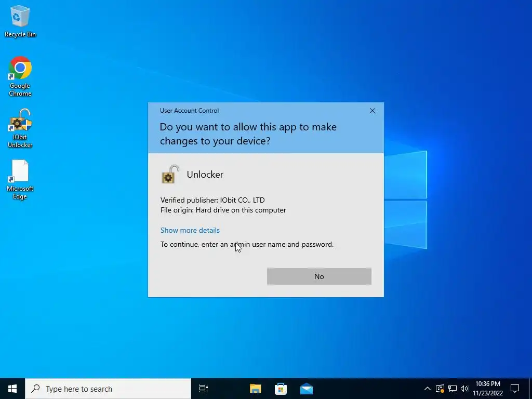Open the Mail app from the taskbar
532x399 pixels.
point(307,389)
